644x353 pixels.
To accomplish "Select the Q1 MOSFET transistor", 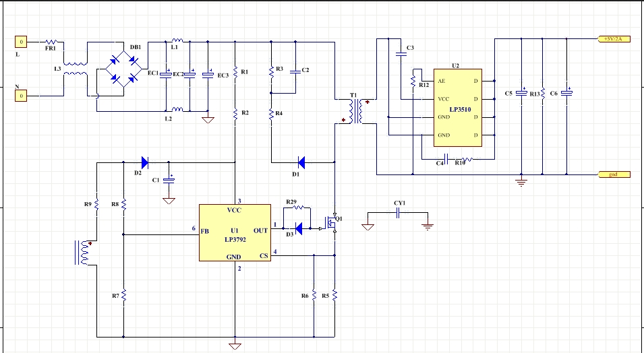I will (331, 222).
